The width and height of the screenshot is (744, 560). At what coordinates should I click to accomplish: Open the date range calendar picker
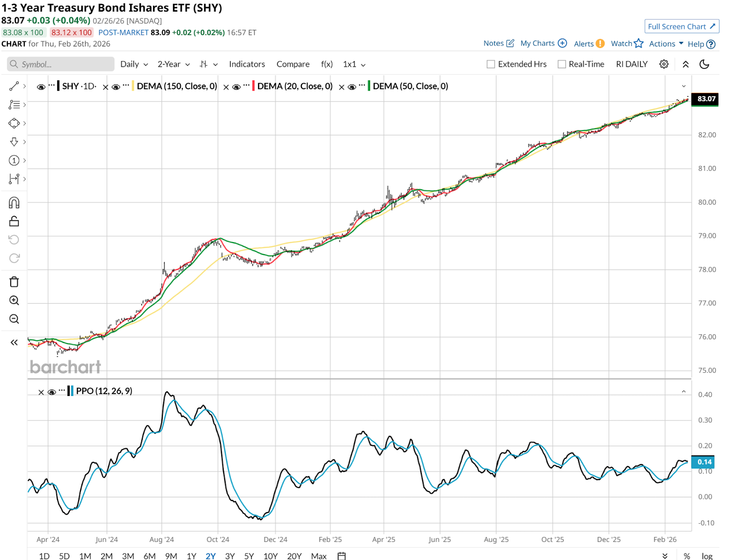(342, 556)
